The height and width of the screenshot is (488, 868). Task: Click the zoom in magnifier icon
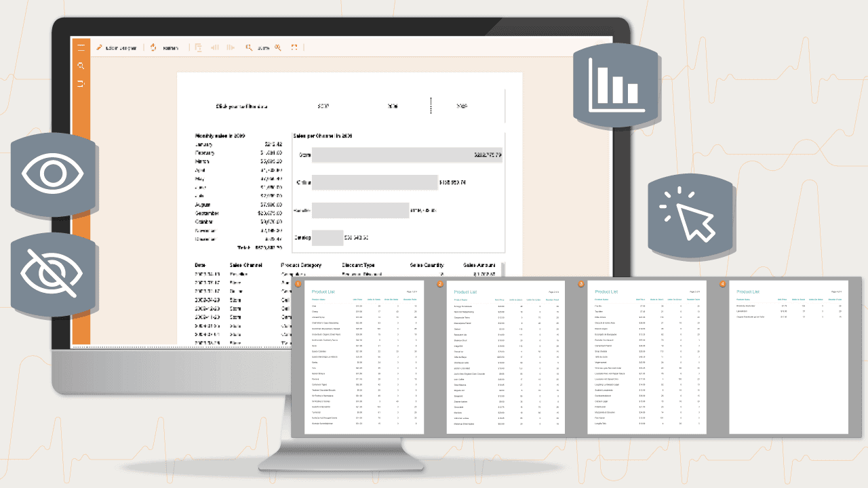pos(277,47)
